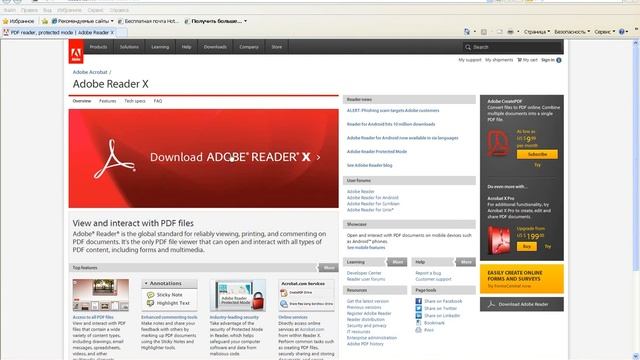
Task: Expand the Получить больше dropdown
Action: pos(245,21)
